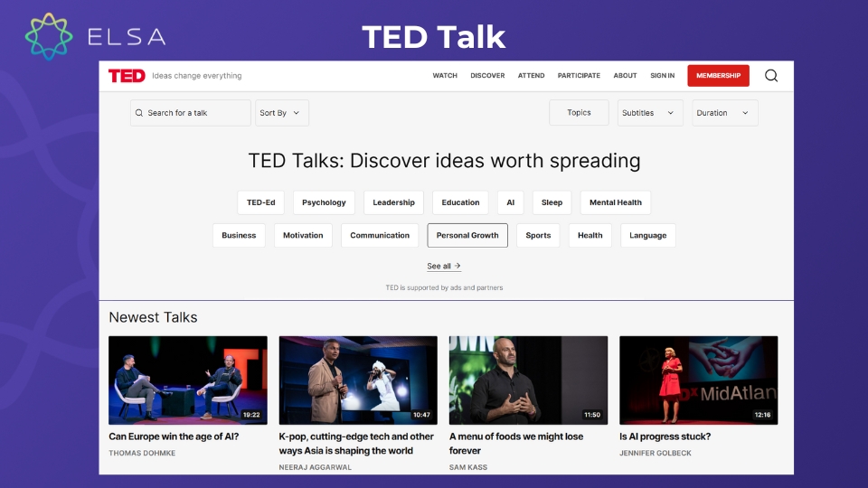Select the Health topic chip

pyautogui.click(x=590, y=235)
